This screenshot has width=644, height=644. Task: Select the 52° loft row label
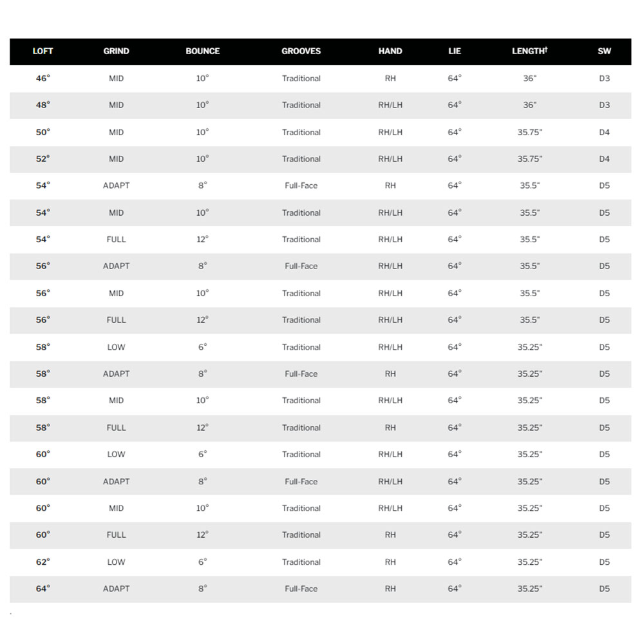pos(43,159)
